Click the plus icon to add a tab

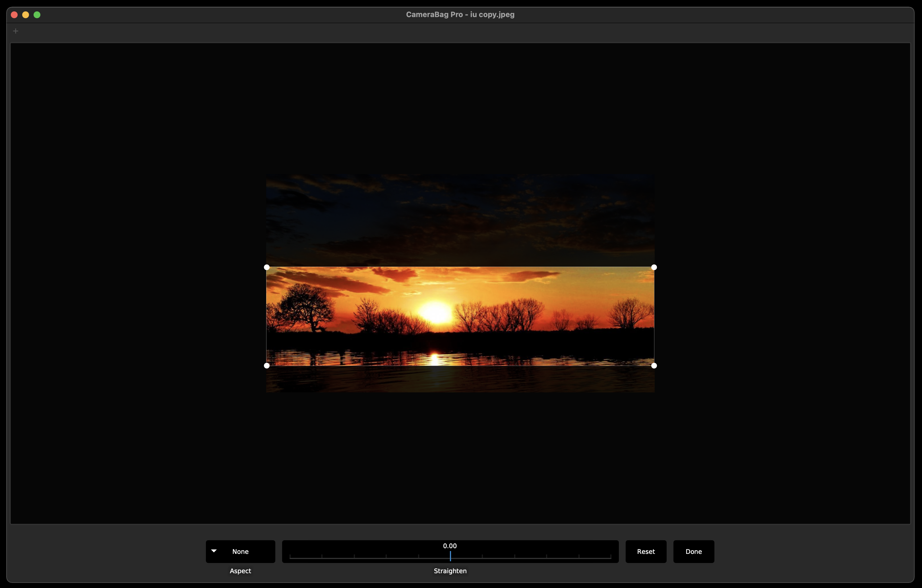click(16, 31)
